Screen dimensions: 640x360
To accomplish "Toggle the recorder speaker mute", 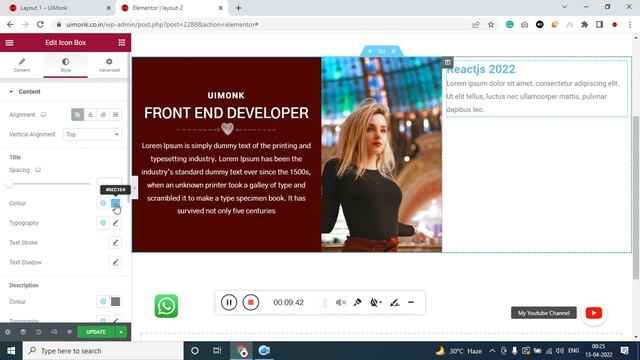I will point(341,302).
